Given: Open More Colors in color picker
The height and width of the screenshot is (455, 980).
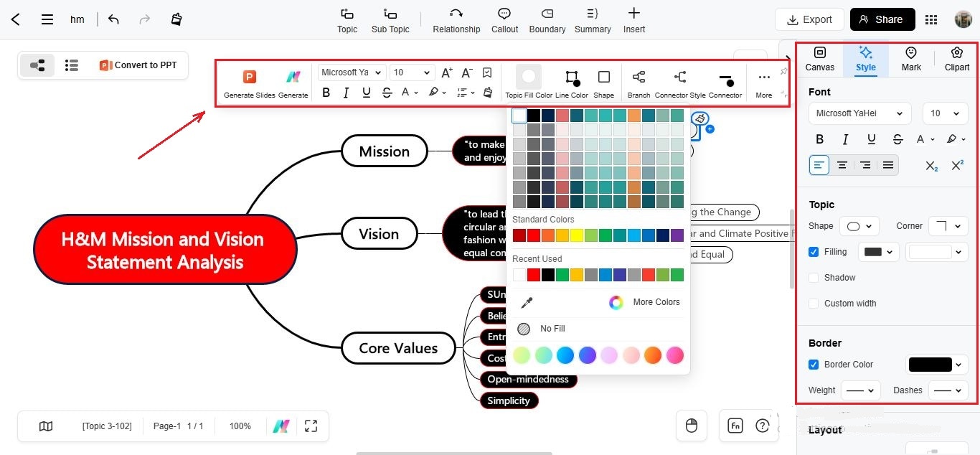Looking at the screenshot, I should coord(645,302).
